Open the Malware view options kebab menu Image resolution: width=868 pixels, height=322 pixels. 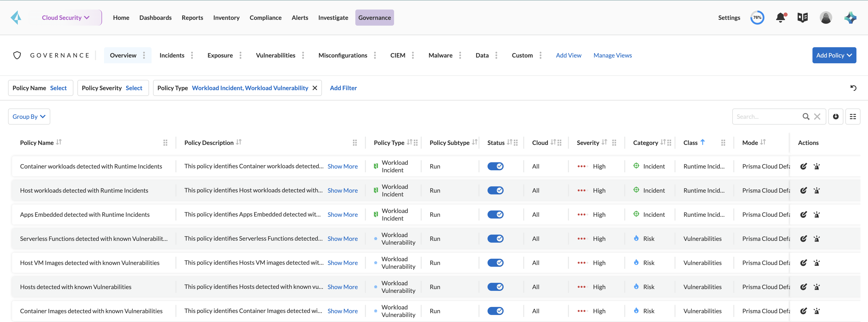tap(460, 55)
